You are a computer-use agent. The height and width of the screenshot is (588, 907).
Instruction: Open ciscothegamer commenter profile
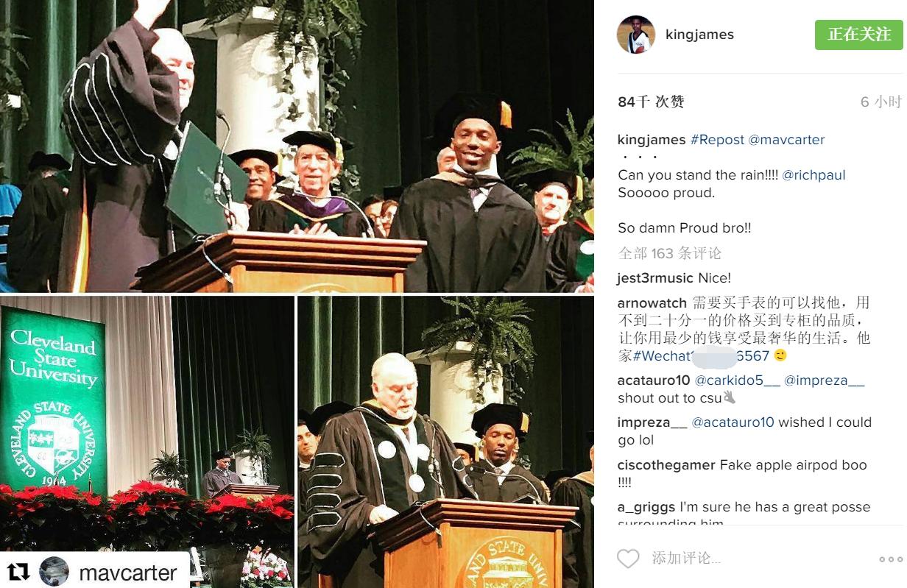666,465
